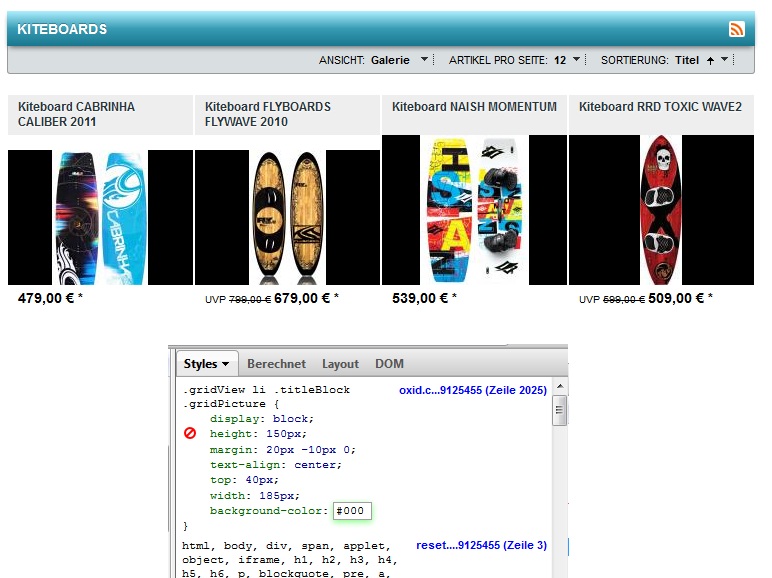Switch to the Layout tab
This screenshot has width=772, height=578.
(x=340, y=364)
